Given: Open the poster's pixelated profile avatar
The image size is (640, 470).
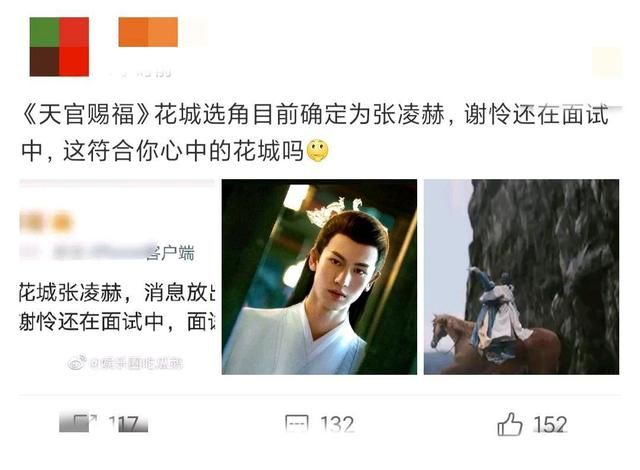Looking at the screenshot, I should tap(59, 47).
